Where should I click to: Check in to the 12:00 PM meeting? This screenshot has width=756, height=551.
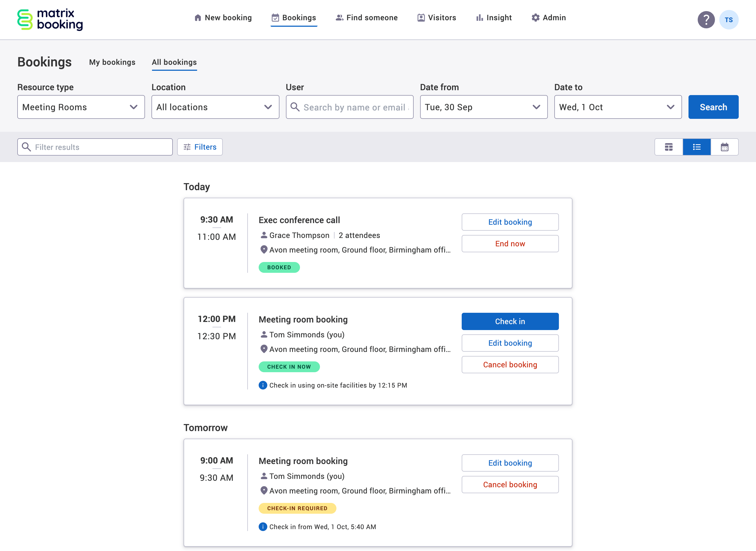click(510, 321)
